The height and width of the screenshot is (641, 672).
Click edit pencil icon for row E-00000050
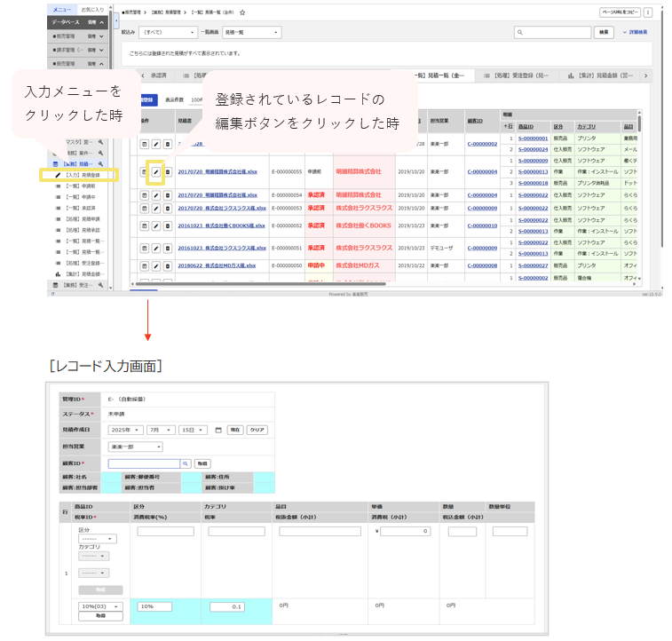[x=156, y=266]
